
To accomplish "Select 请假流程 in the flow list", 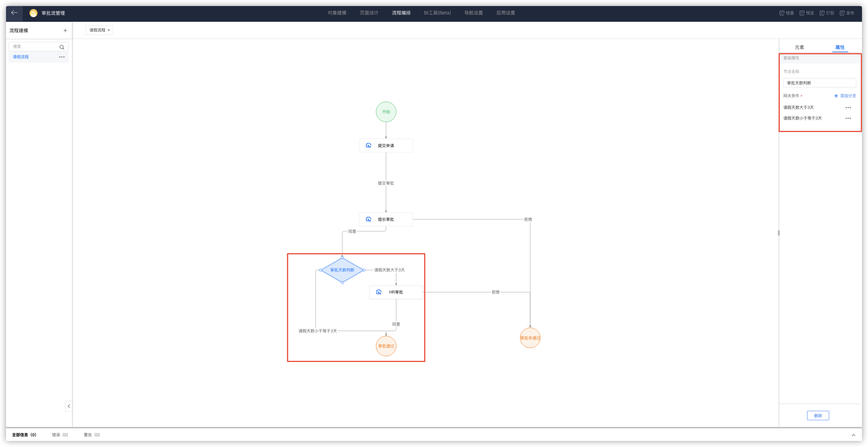I will coord(38,57).
